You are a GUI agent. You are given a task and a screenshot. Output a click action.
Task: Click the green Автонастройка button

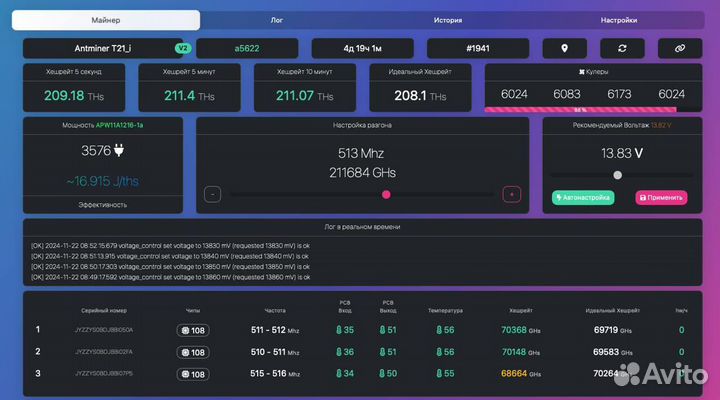point(583,198)
